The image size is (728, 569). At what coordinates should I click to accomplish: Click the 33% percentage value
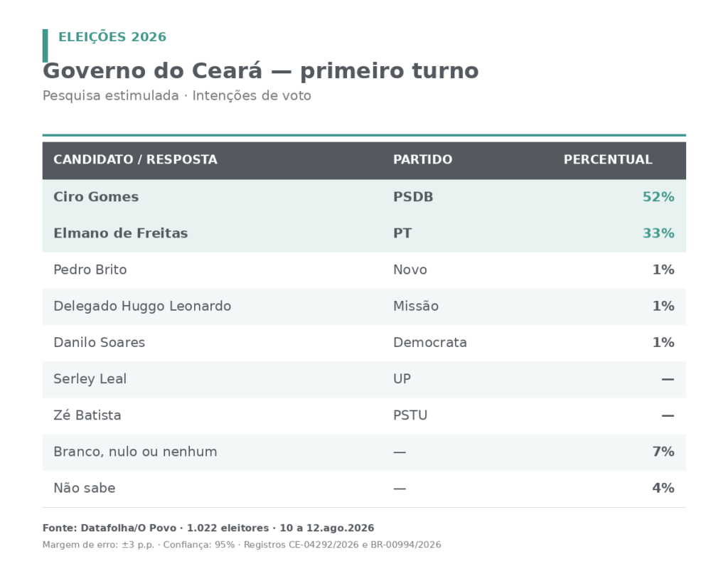[658, 233]
